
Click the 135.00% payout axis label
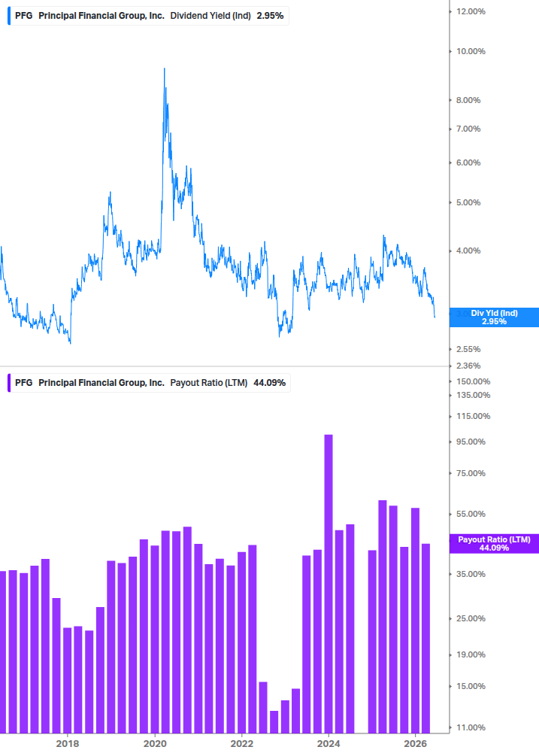(473, 396)
